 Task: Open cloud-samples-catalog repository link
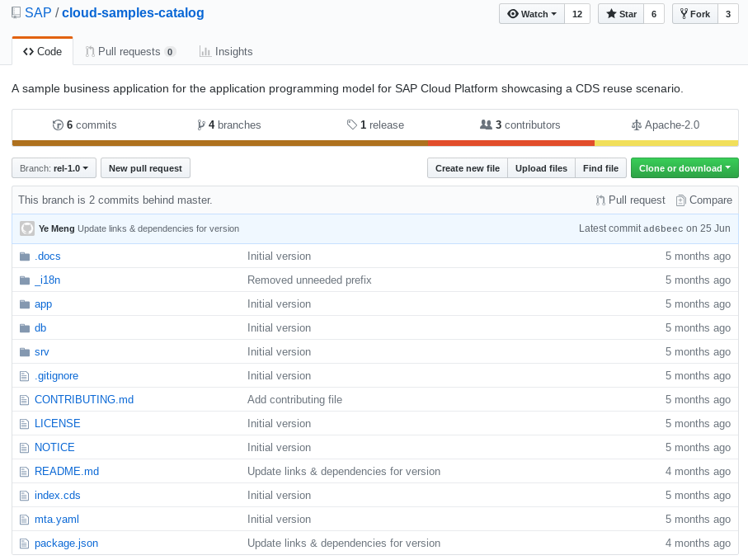click(133, 13)
